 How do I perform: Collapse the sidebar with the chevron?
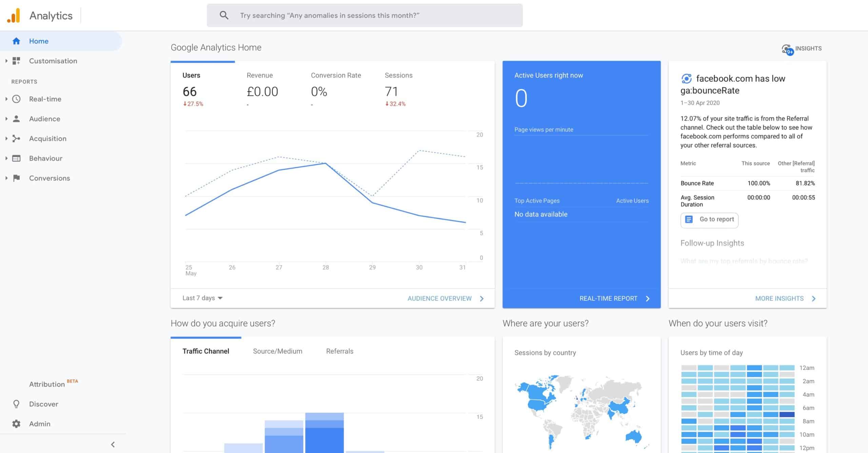tap(113, 445)
